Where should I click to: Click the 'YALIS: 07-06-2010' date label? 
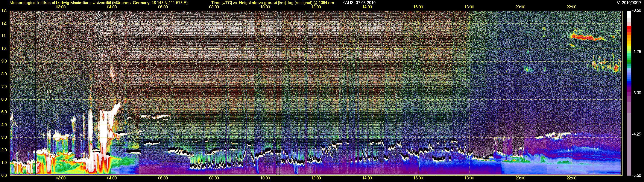pyautogui.click(x=359, y=3)
